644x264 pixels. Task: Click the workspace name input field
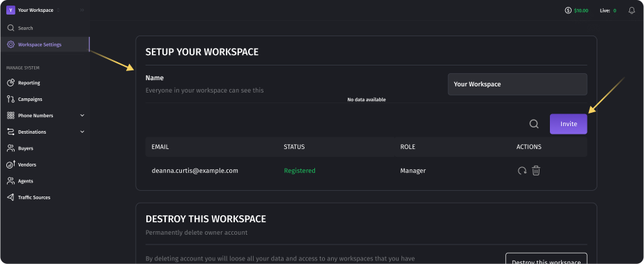[517, 84]
